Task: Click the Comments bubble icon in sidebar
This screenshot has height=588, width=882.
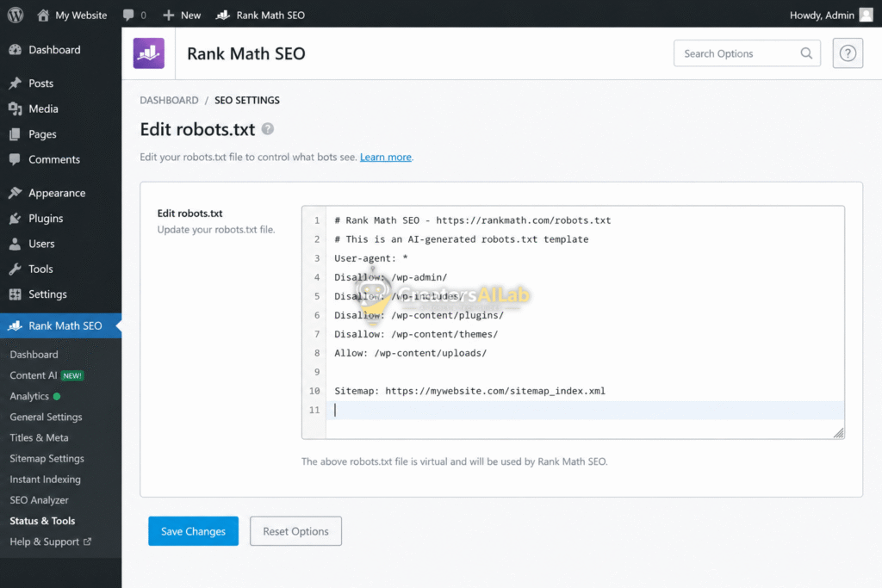Action: click(16, 159)
